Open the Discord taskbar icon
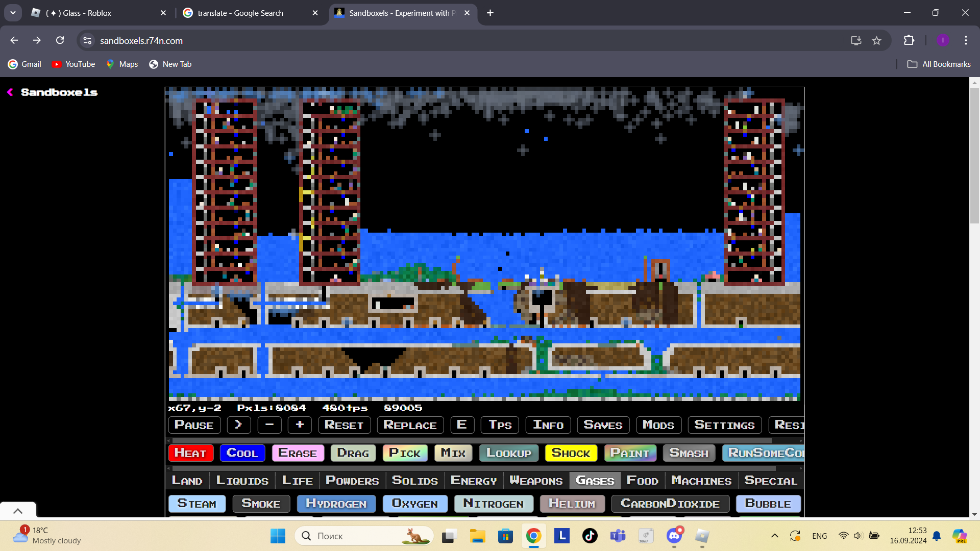This screenshot has height=551, width=980. [674, 536]
